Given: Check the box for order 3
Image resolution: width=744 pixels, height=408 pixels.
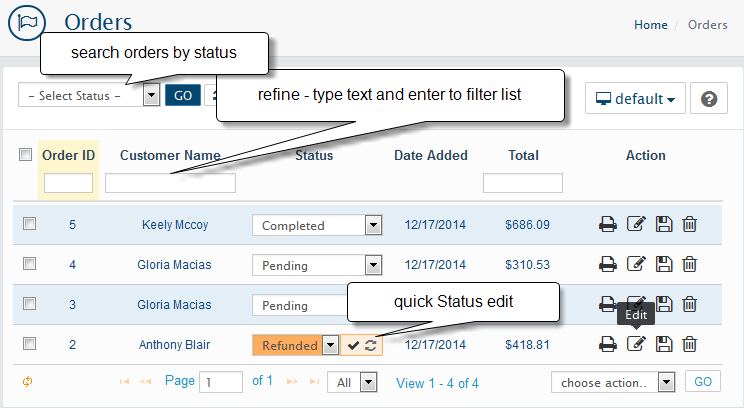Looking at the screenshot, I should pos(29,303).
